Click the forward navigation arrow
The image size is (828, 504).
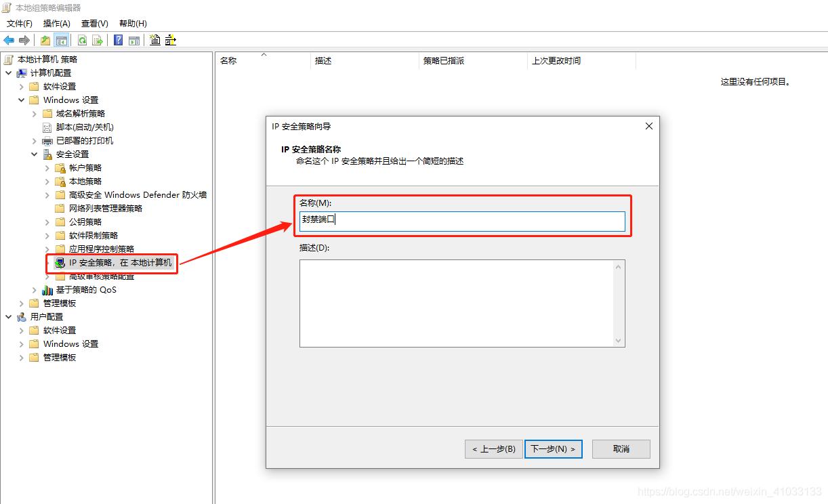[25, 39]
